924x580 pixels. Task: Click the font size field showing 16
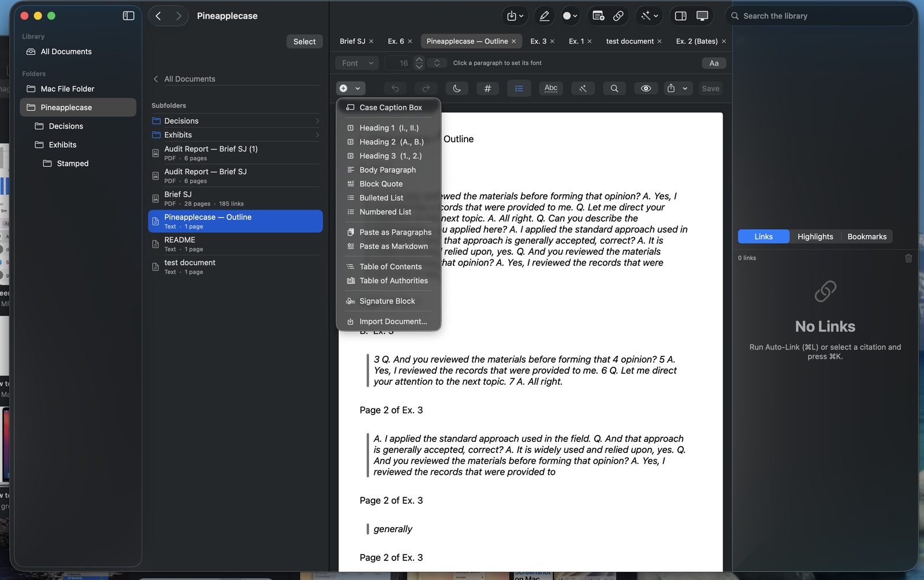point(398,63)
